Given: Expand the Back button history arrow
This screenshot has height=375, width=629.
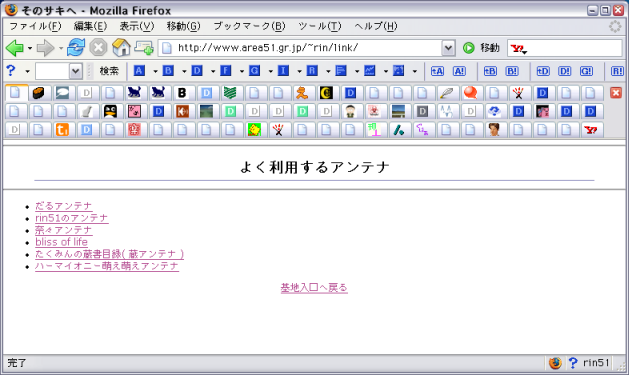Looking at the screenshot, I should (x=30, y=49).
